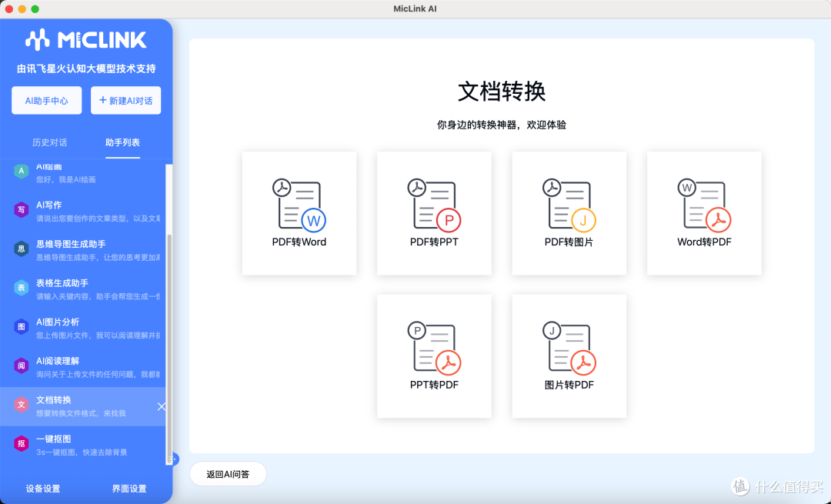This screenshot has width=831, height=504.
Task: Switch to the 历史对话 tab
Action: pyautogui.click(x=50, y=142)
